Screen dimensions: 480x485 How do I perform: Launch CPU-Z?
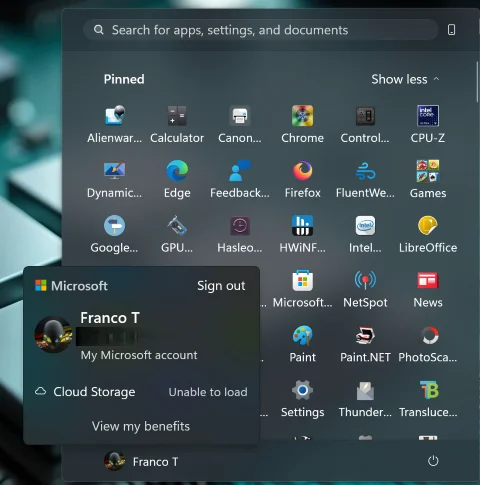click(428, 124)
